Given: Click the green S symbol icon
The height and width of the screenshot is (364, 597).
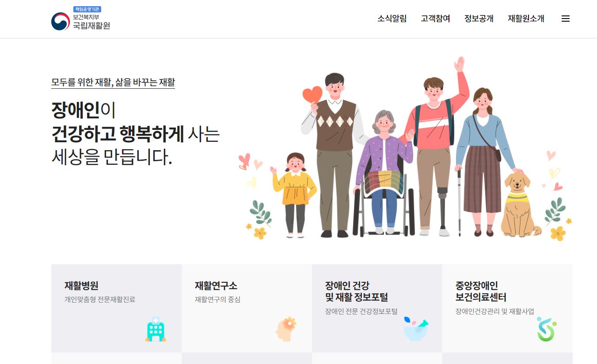Looking at the screenshot, I should tap(547, 329).
